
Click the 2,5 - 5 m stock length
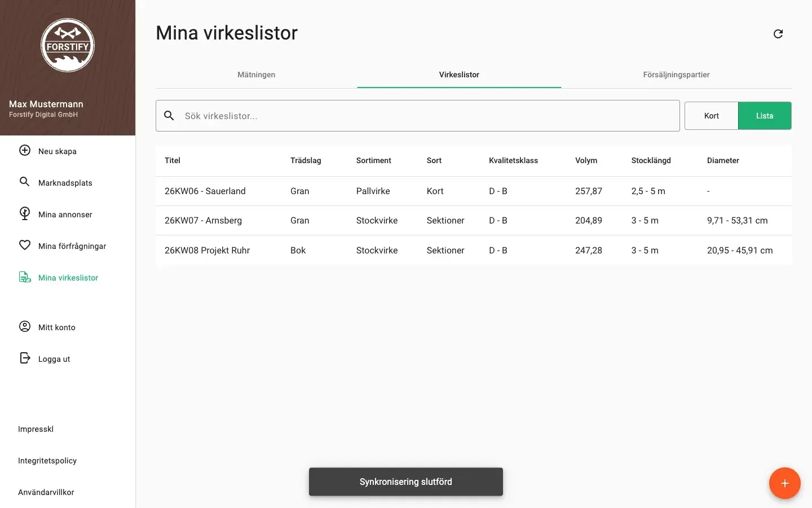[648, 191]
